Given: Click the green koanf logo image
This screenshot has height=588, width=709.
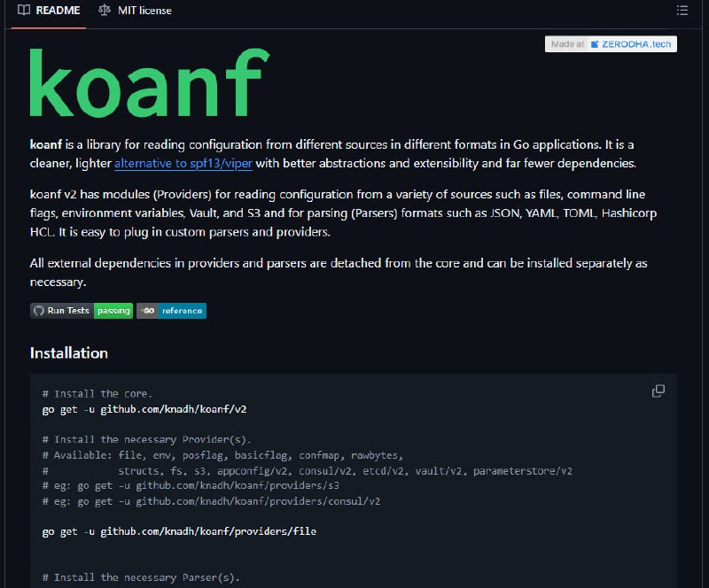Looking at the screenshot, I should pos(150,82).
